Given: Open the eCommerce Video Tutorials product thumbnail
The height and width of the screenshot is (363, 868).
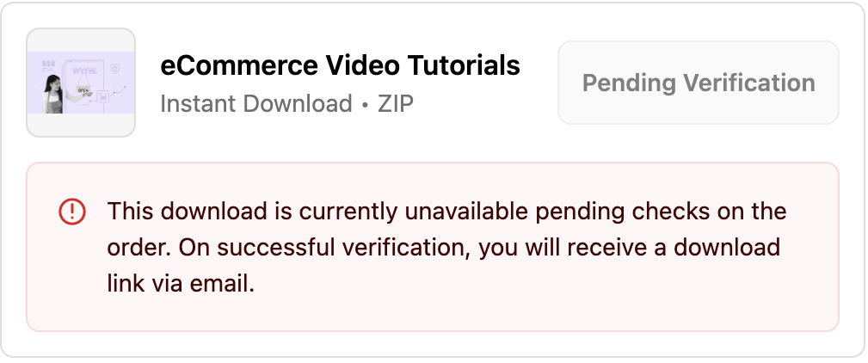Looking at the screenshot, I should pos(81,83).
